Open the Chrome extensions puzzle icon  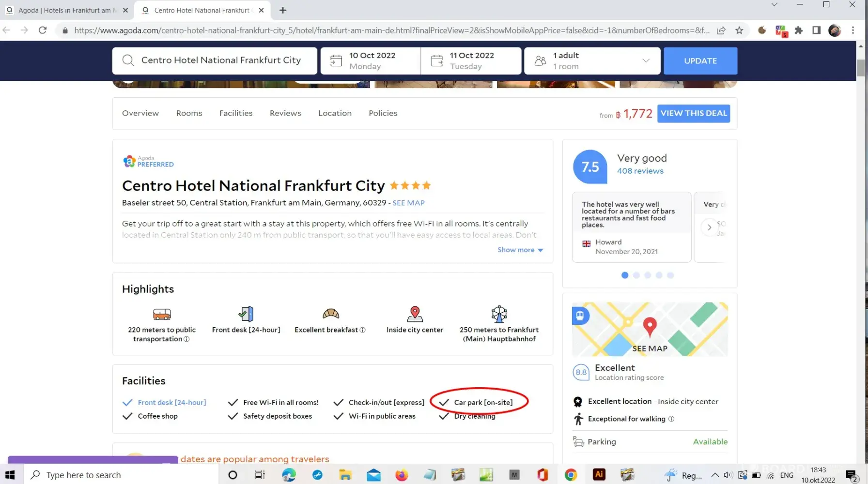tap(799, 30)
